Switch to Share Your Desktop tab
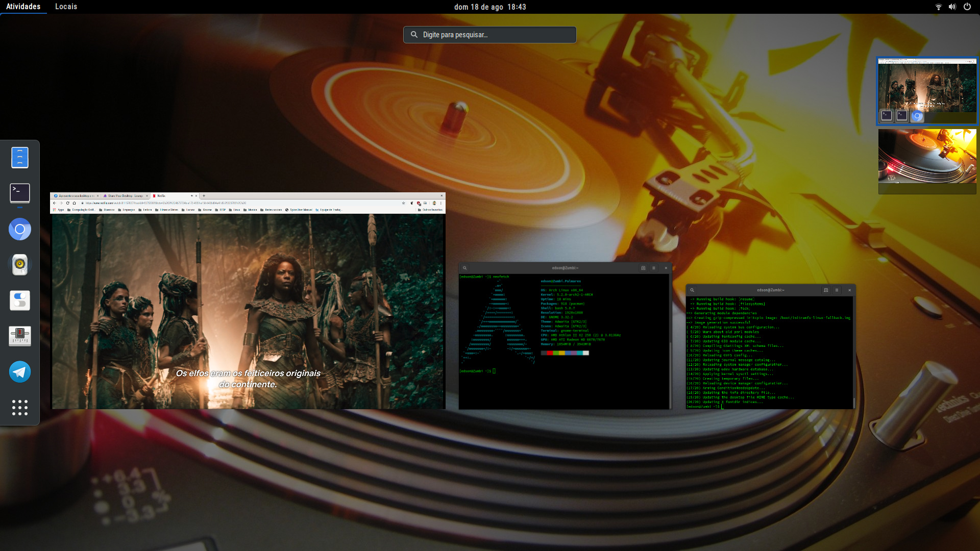 (125, 195)
